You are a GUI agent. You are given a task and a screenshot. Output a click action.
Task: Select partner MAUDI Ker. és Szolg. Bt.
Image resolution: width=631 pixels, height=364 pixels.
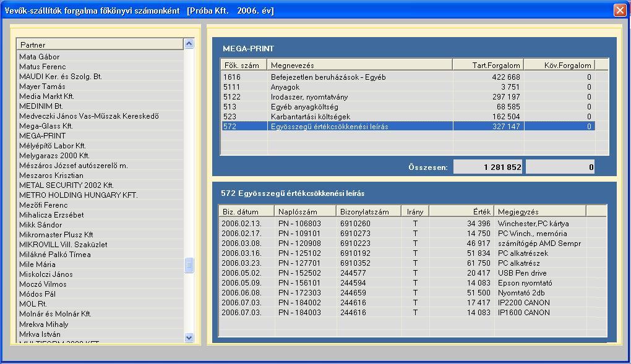pos(100,77)
